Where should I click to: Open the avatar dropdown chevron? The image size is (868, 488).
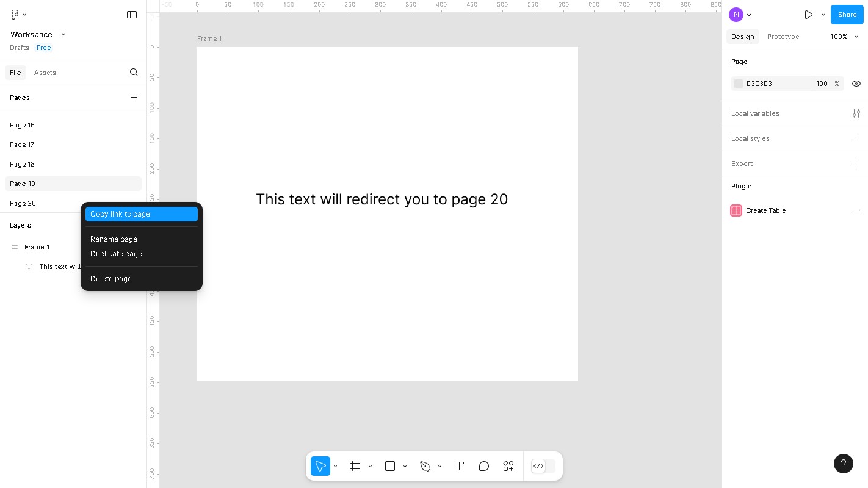click(x=749, y=15)
